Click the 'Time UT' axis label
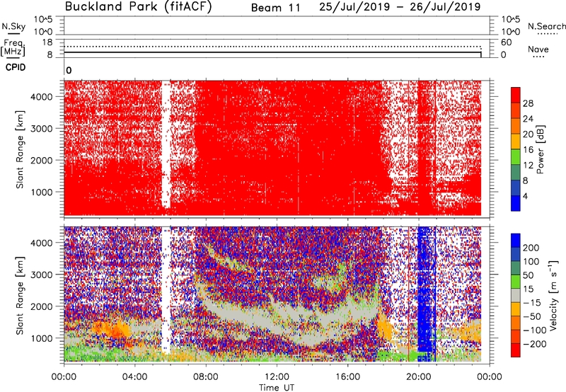 tap(277, 388)
